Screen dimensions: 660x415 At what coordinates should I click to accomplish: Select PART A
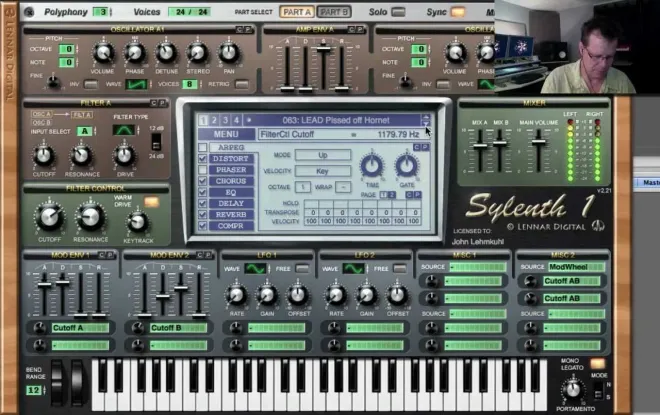pos(297,12)
